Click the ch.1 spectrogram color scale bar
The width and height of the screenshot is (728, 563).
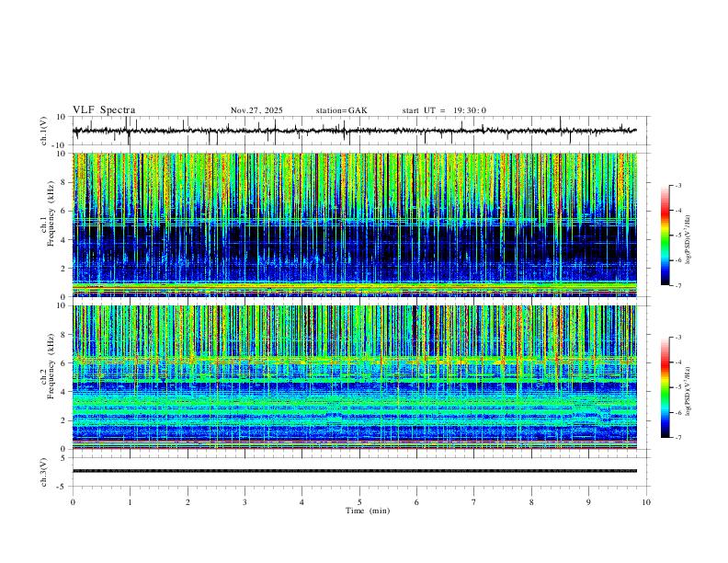(x=665, y=235)
